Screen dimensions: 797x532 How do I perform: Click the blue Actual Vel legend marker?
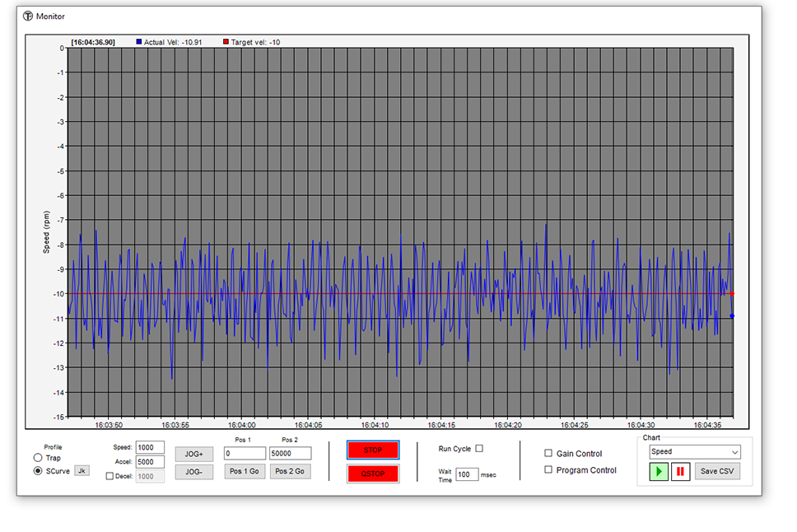pyautogui.click(x=139, y=42)
